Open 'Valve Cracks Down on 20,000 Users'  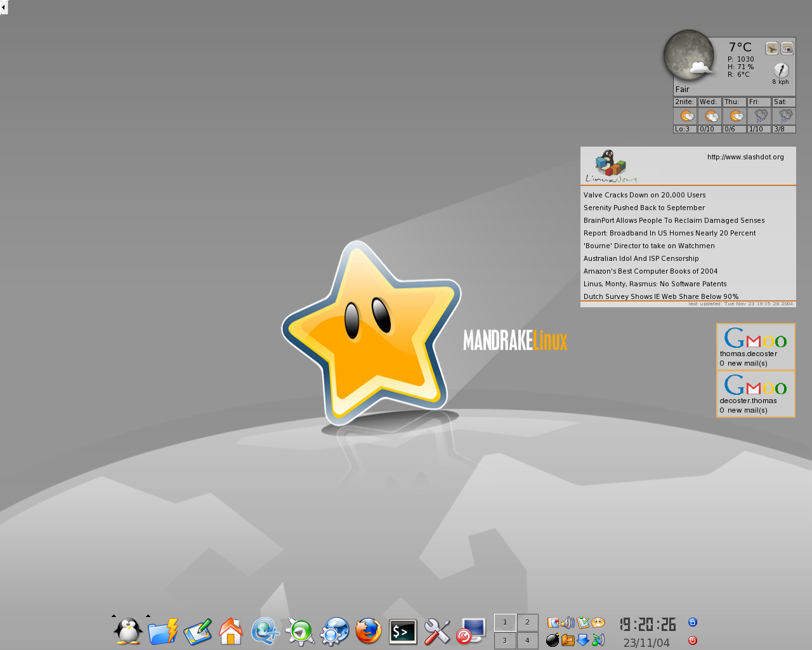(645, 195)
